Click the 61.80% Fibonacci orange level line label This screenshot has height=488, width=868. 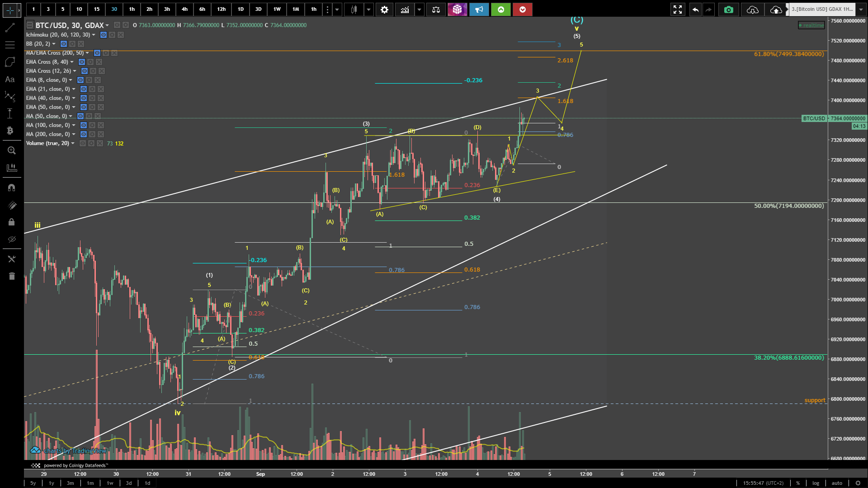pos(788,54)
